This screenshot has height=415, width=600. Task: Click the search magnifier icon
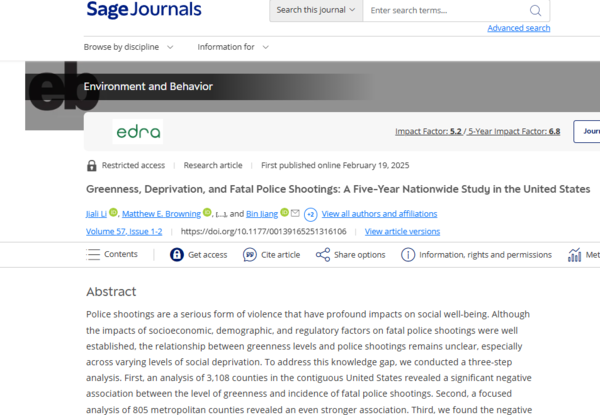[x=535, y=11]
